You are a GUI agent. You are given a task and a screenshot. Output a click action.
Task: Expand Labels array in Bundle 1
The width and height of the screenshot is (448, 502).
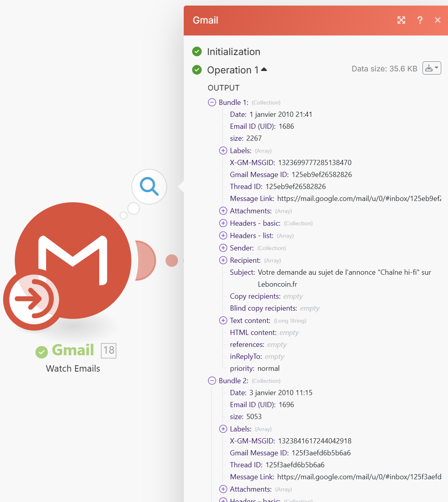pos(223,151)
